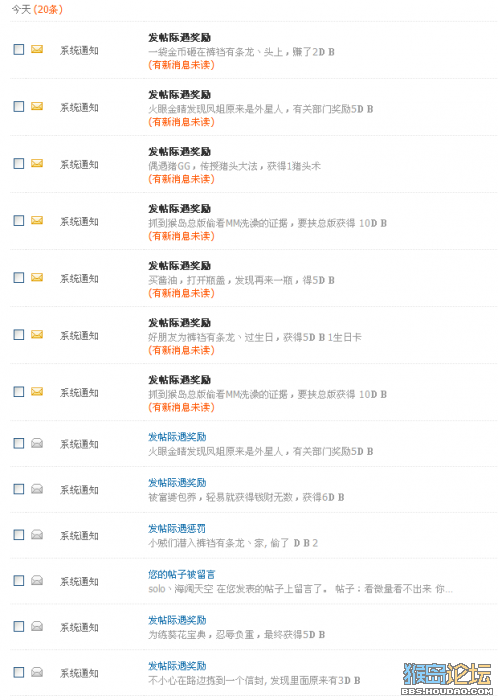
Task: Select the checkbox beside 您的帖子被留言 row
Action: (x=19, y=580)
